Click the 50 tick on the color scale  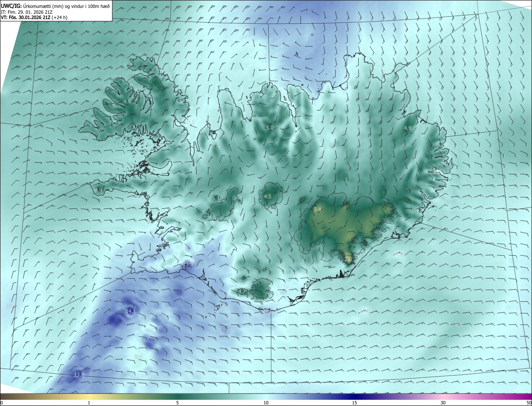point(529,403)
